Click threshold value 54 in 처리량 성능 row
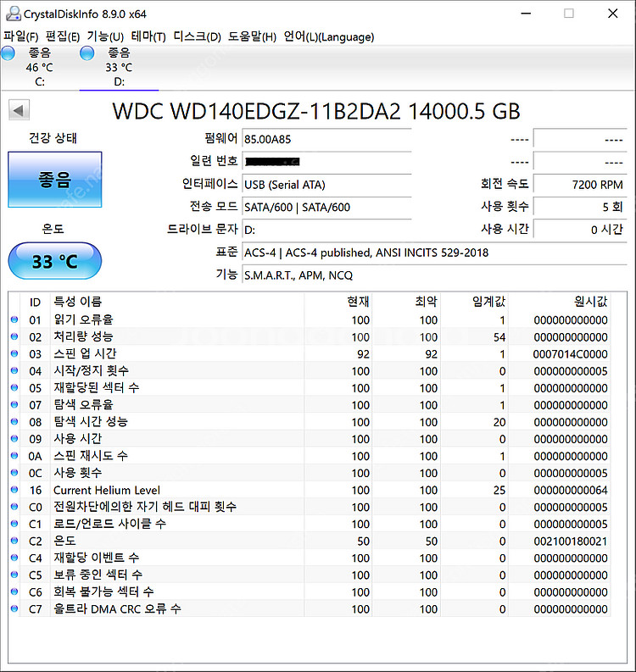The image size is (636, 672). point(499,337)
